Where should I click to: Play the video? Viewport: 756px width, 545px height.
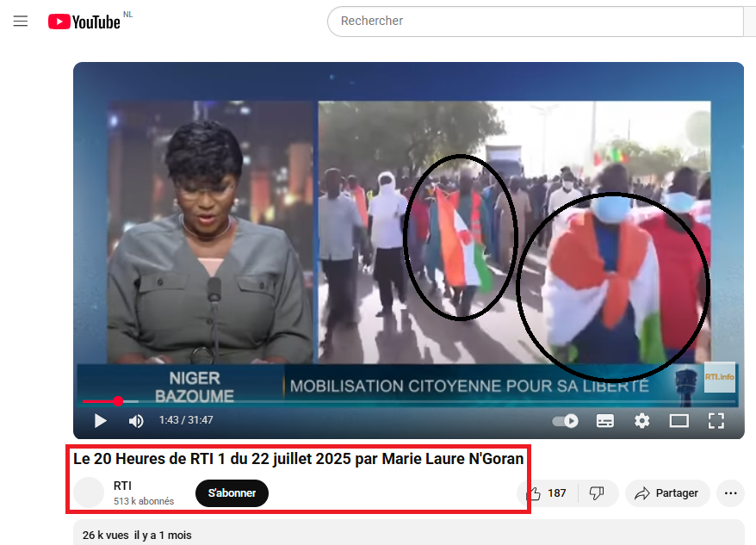pyautogui.click(x=101, y=420)
